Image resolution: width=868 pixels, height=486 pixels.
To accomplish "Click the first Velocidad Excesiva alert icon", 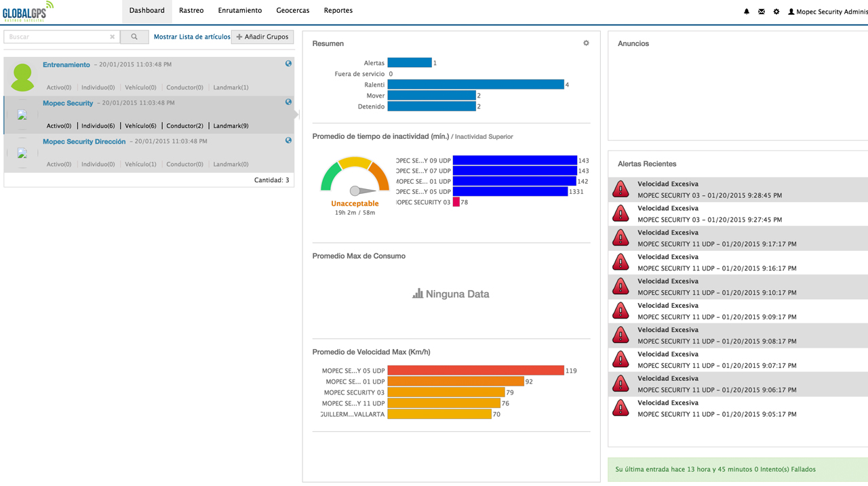I will pos(620,189).
